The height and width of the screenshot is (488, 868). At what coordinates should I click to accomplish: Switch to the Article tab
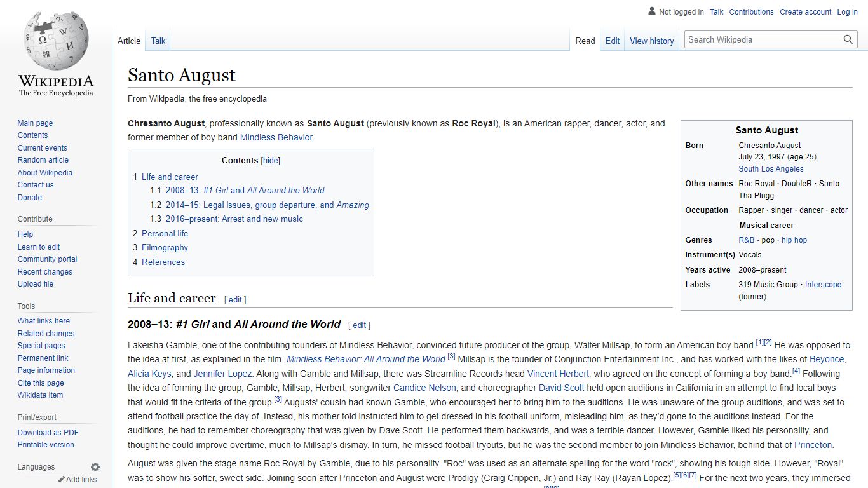click(129, 41)
